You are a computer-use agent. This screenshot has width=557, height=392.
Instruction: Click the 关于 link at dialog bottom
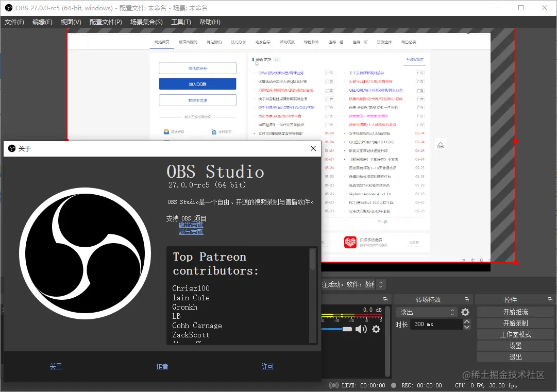pos(56,366)
